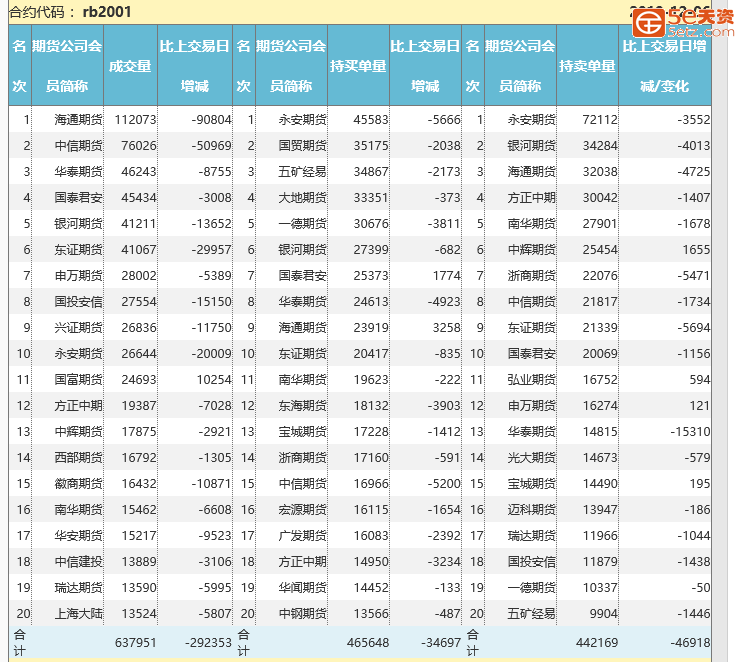Image resolution: width=740 pixels, height=662 pixels.
Task: Select 上海大陆 in volume ranking
Action: [78, 614]
